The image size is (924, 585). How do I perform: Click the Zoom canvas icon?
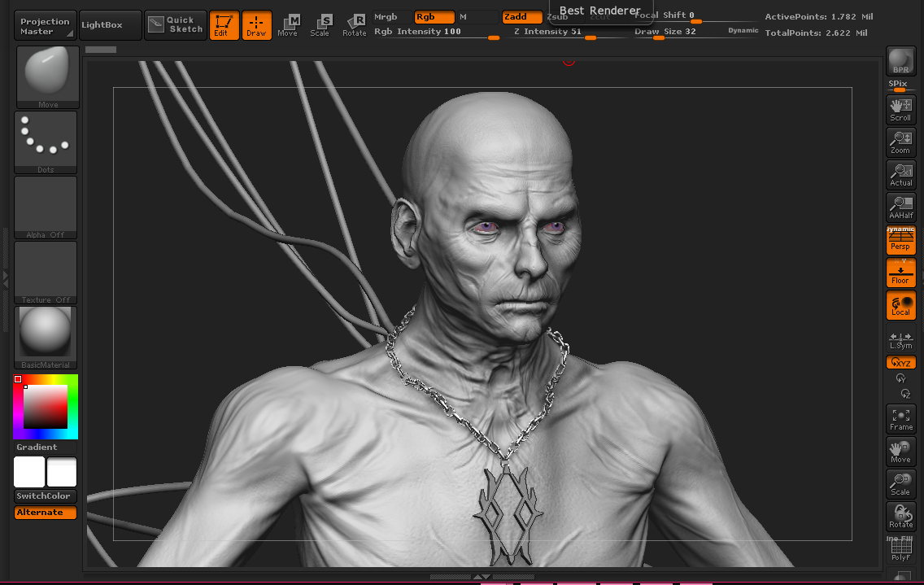coord(901,142)
